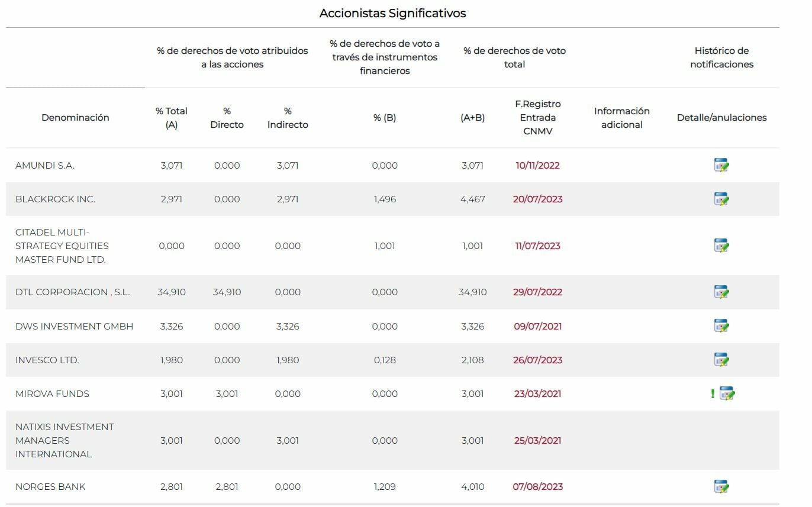Open INVESCO LTD. detail icon

pos(721,360)
